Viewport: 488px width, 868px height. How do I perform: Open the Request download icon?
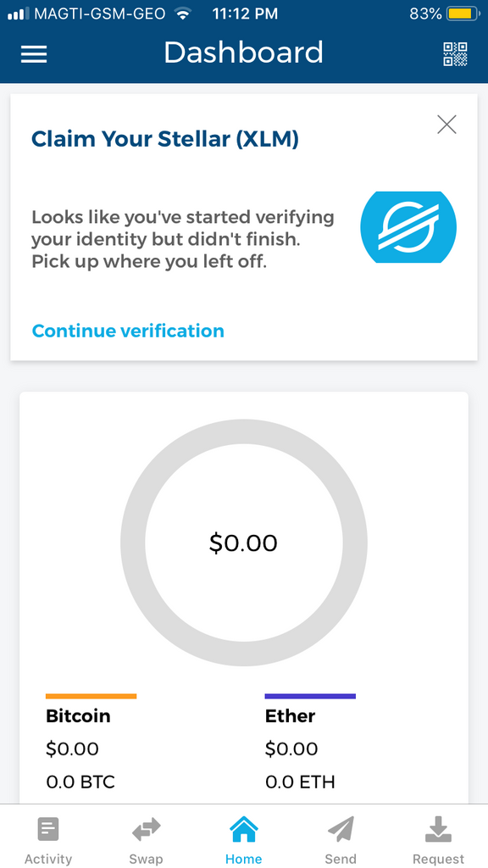[x=438, y=829]
